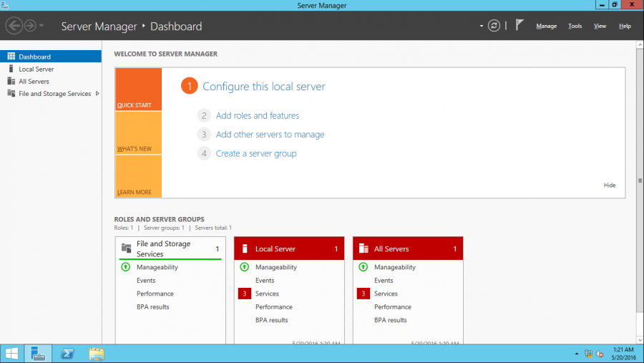The height and width of the screenshot is (363, 644).
Task: Click Add roles and features
Action: 258,115
